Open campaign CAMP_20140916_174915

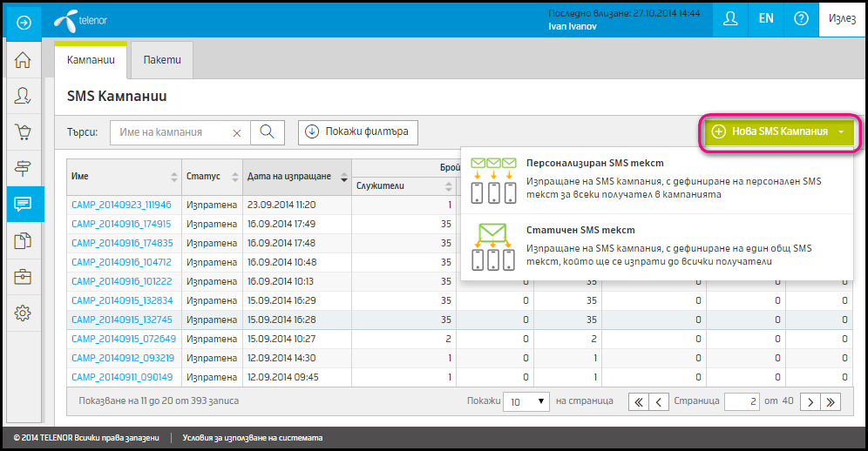[x=121, y=224]
